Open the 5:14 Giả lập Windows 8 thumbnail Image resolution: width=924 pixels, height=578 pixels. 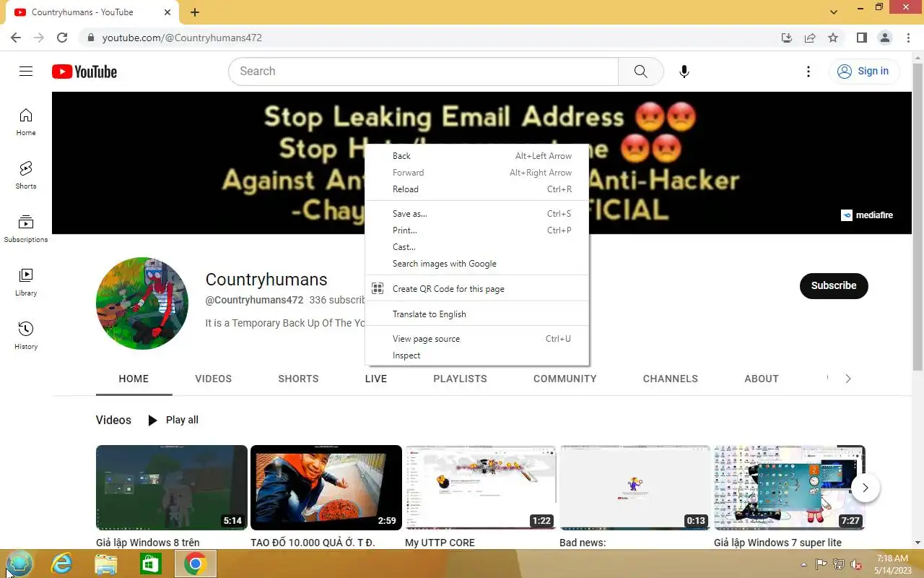click(172, 488)
